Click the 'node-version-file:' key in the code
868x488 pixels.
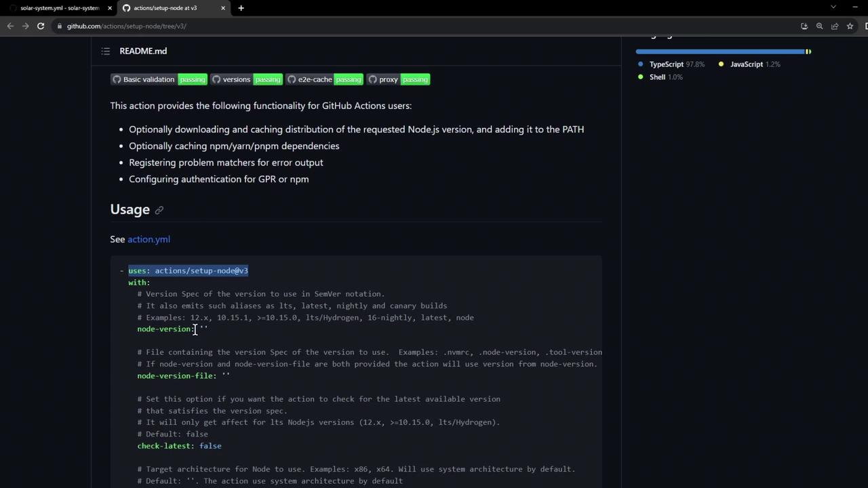177,376
